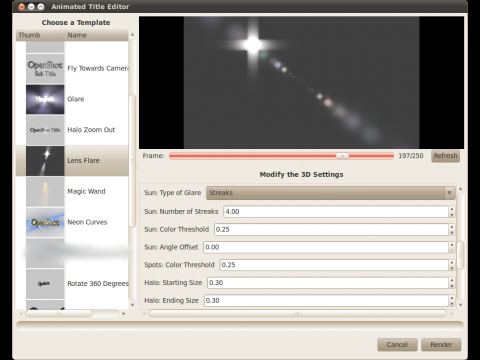Click the Halo: Ending Size field
480x360 pixels.
tap(326, 301)
